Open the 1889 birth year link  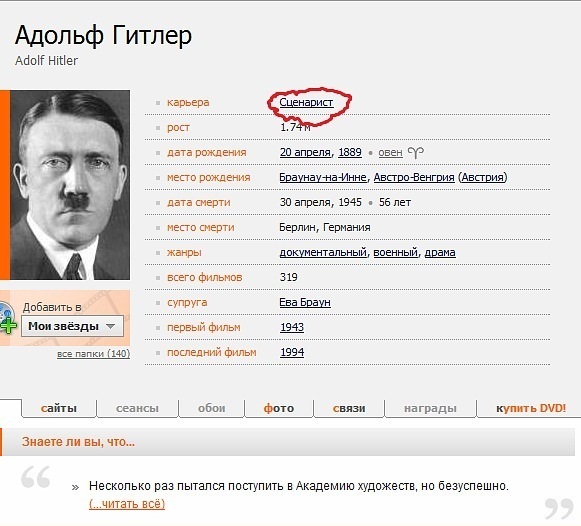tap(350, 152)
